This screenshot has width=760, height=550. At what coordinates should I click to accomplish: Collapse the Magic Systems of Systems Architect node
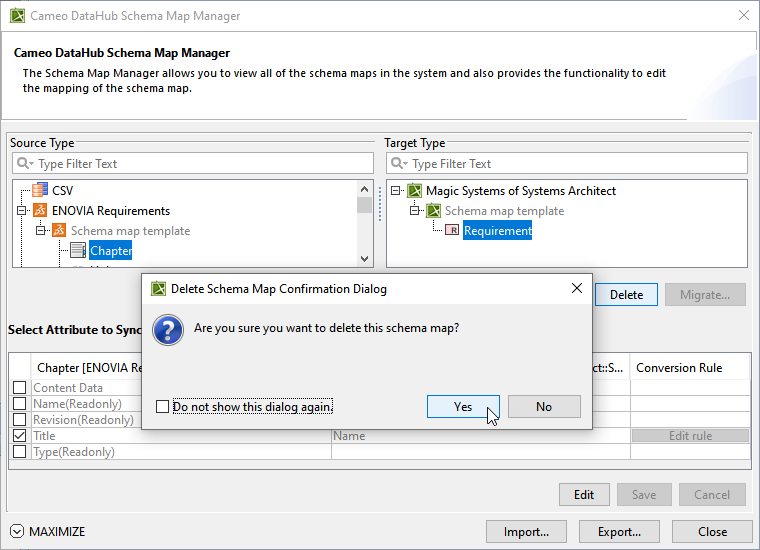click(x=396, y=191)
